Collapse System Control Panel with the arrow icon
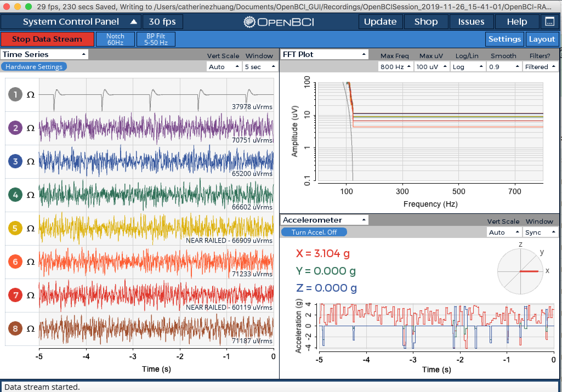Image resolution: width=562 pixels, height=392 pixels. (x=134, y=22)
